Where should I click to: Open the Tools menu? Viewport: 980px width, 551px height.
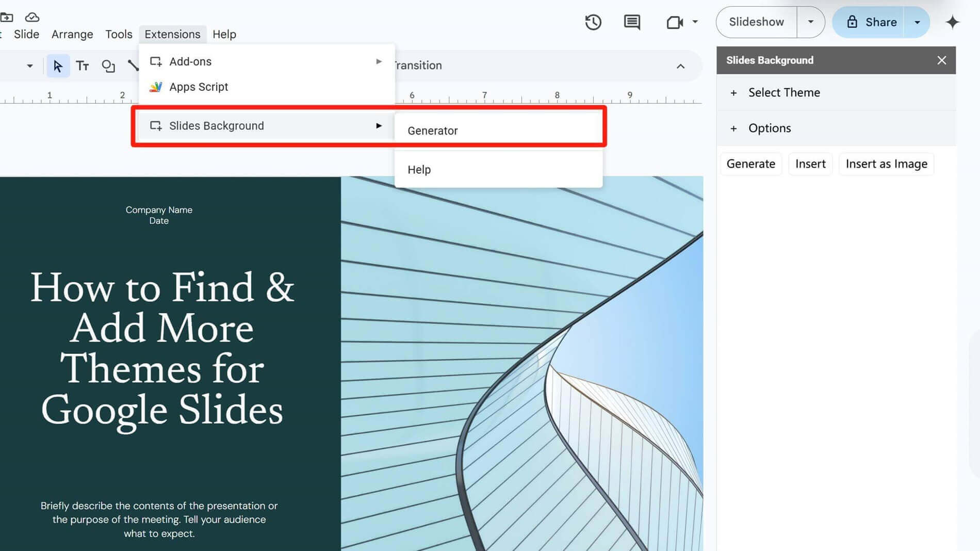[x=119, y=34]
